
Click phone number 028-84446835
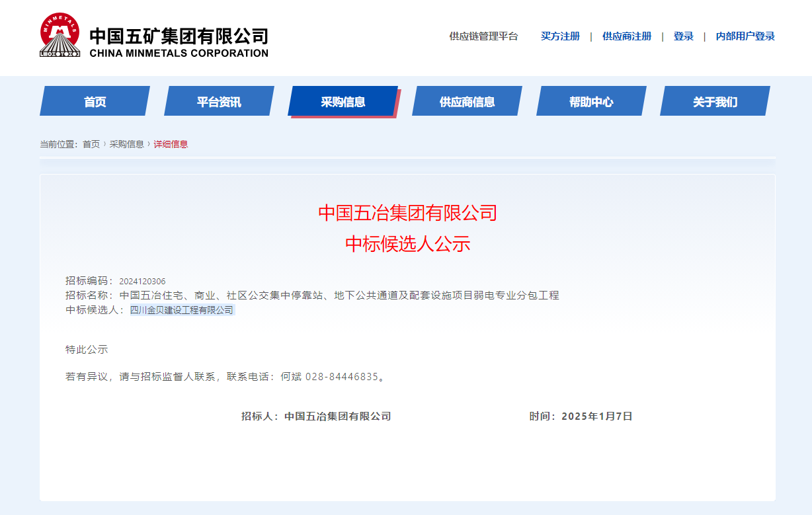pos(341,377)
